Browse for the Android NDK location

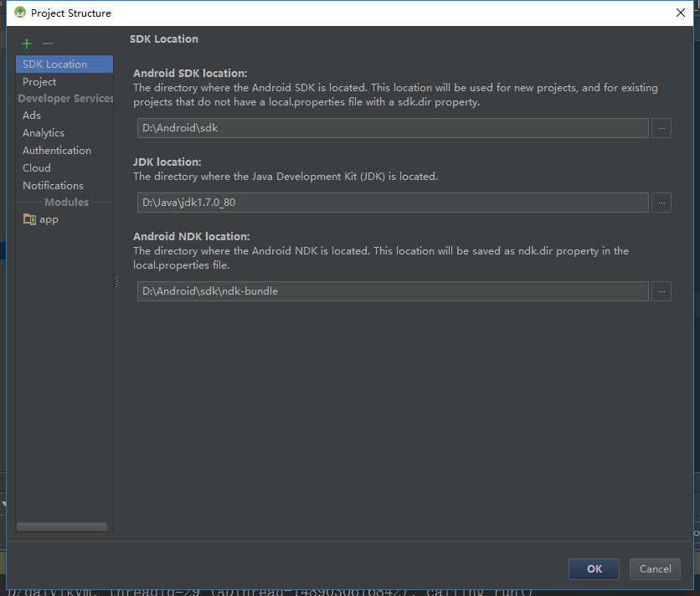[661, 291]
